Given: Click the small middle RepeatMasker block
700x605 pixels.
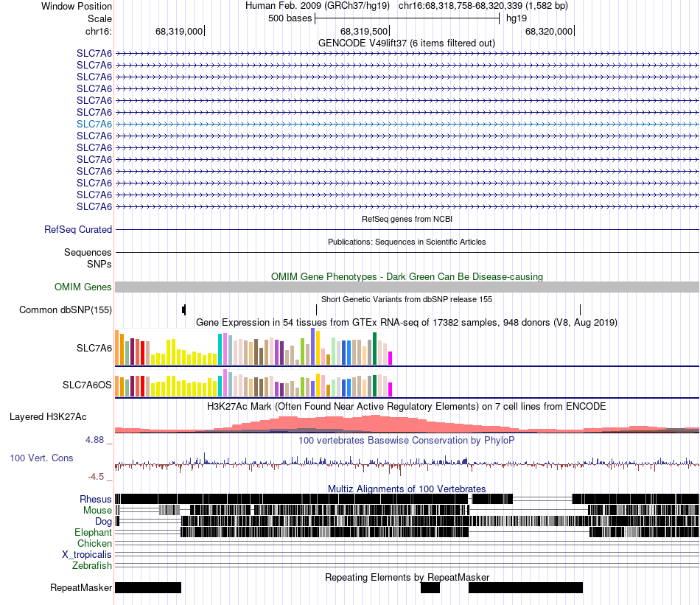Looking at the screenshot, I should click(430, 588).
